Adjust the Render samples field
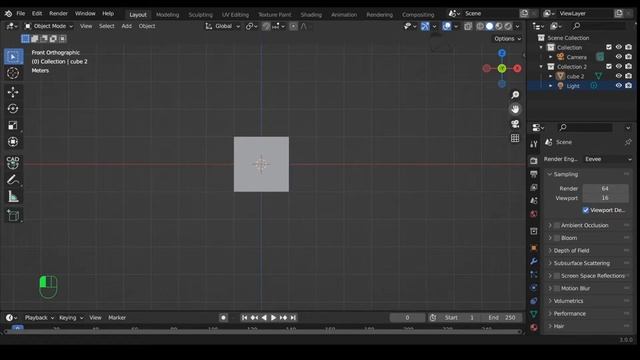Image resolution: width=640 pixels, height=360 pixels. coord(605,189)
